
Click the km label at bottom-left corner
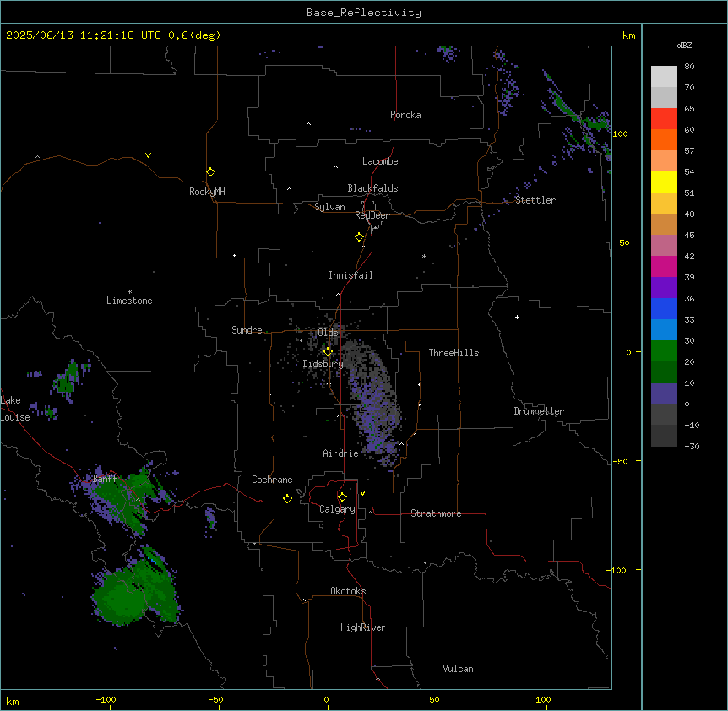(13, 701)
